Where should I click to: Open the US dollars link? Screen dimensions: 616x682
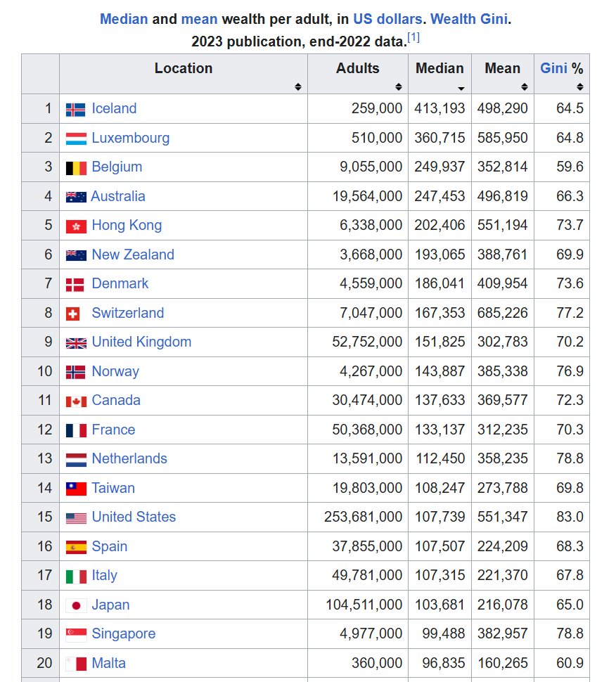387,19
